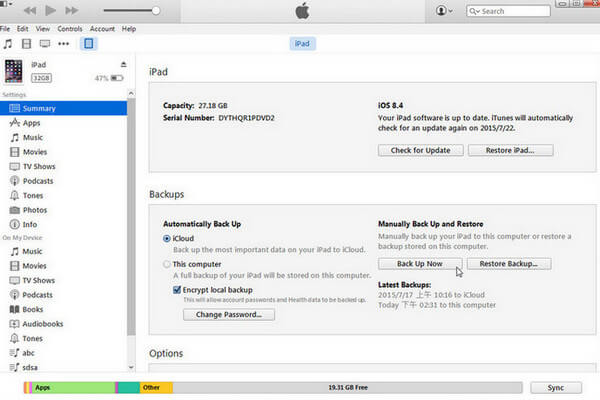
Task: Switch to TV Shows library icon
Action: pyautogui.click(x=45, y=44)
